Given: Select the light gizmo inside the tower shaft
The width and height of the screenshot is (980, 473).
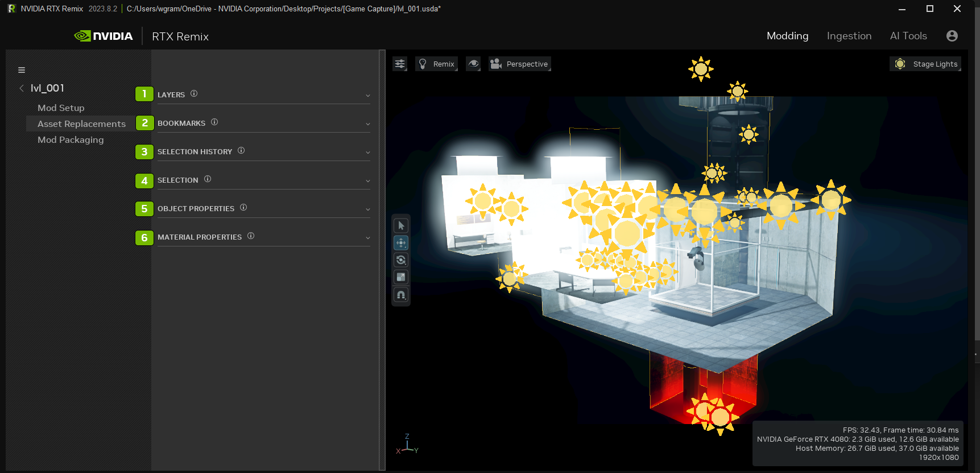Looking at the screenshot, I should tap(749, 135).
